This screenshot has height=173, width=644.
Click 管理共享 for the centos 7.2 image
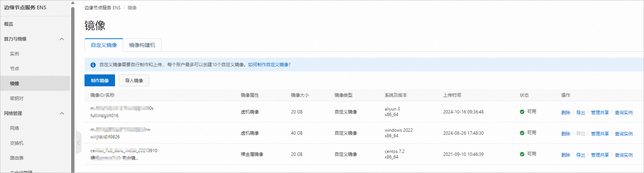pyautogui.click(x=600, y=155)
